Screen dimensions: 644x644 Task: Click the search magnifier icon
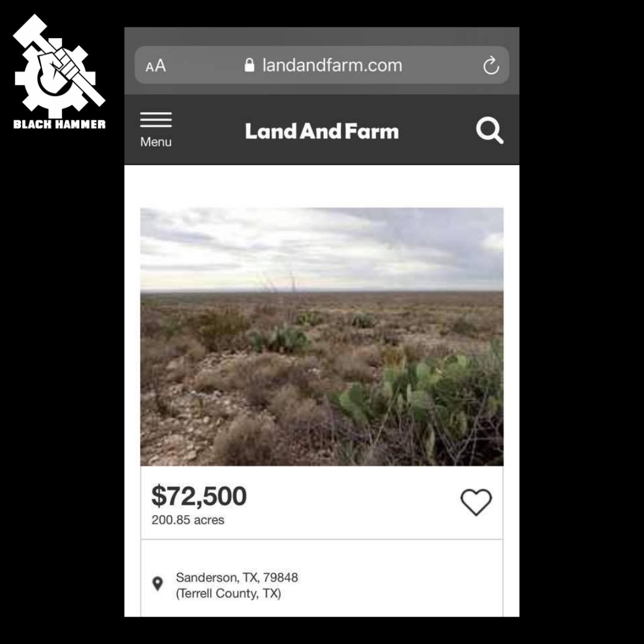pos(490,131)
